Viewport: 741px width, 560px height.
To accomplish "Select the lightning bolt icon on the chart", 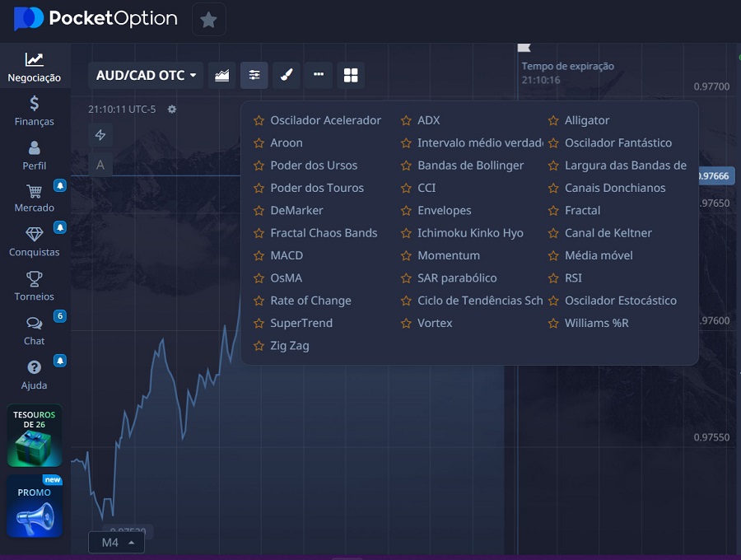I will pos(100,134).
